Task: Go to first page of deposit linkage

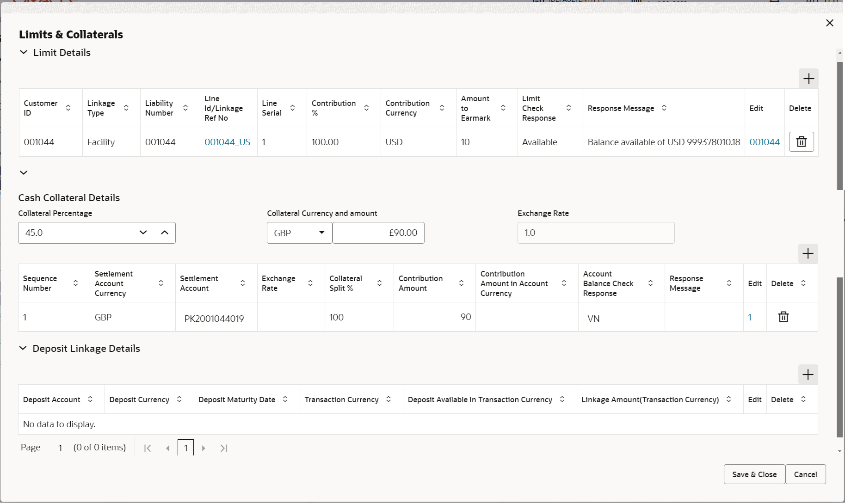Action: (x=148, y=448)
